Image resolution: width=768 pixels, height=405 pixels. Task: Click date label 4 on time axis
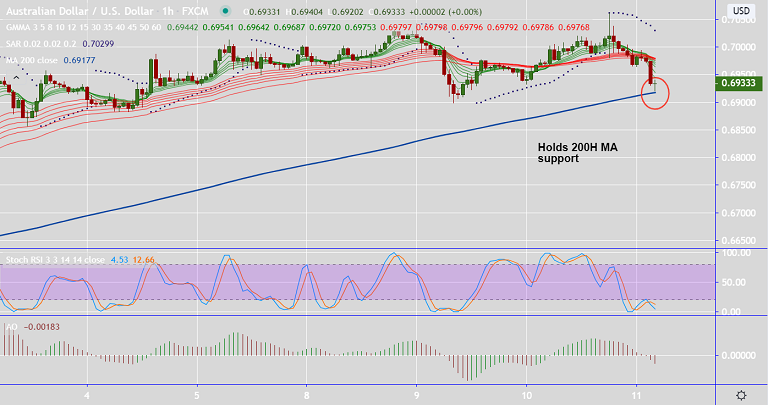[x=87, y=395]
